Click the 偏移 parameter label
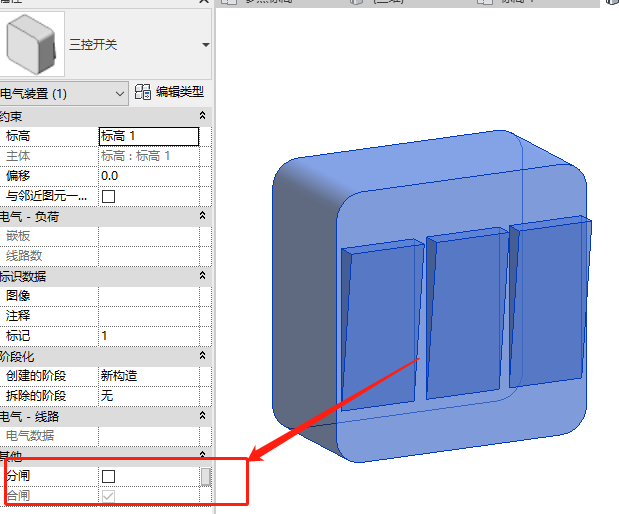The width and height of the screenshot is (619, 514). (x=18, y=176)
